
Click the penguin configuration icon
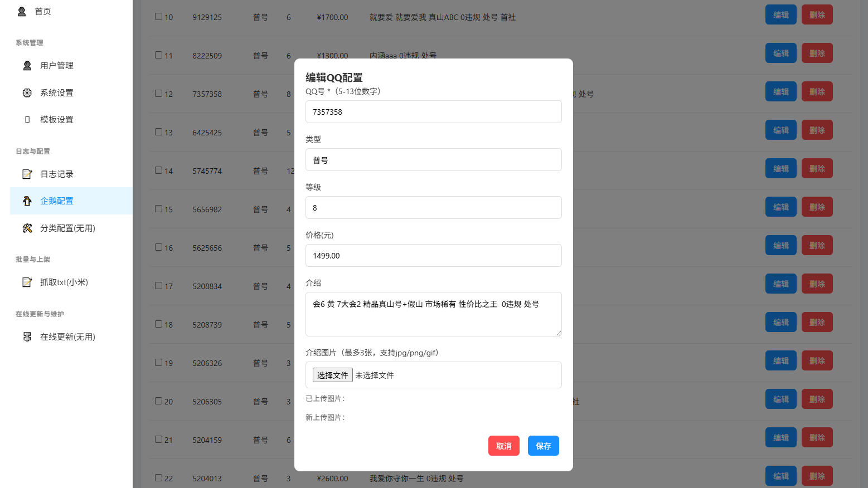[x=27, y=201]
